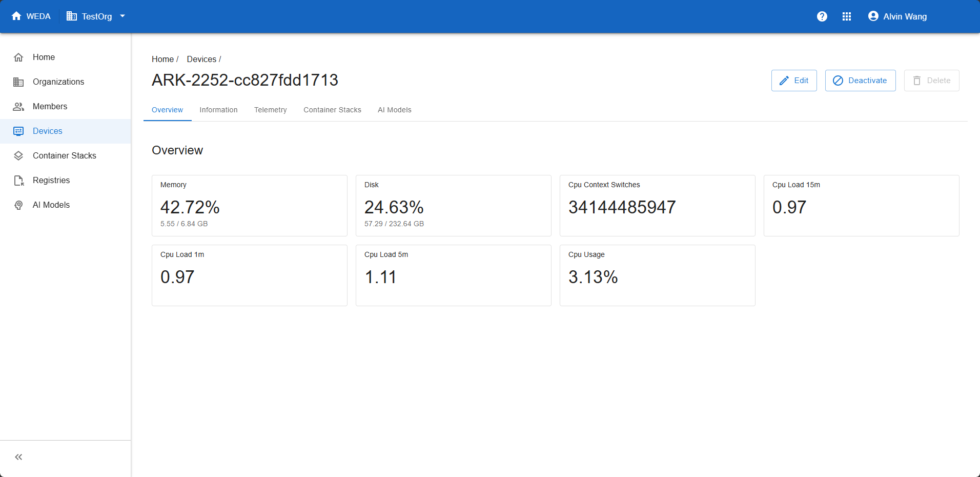Click the Devices breadcrumb link
The image size is (980, 477).
click(x=201, y=59)
